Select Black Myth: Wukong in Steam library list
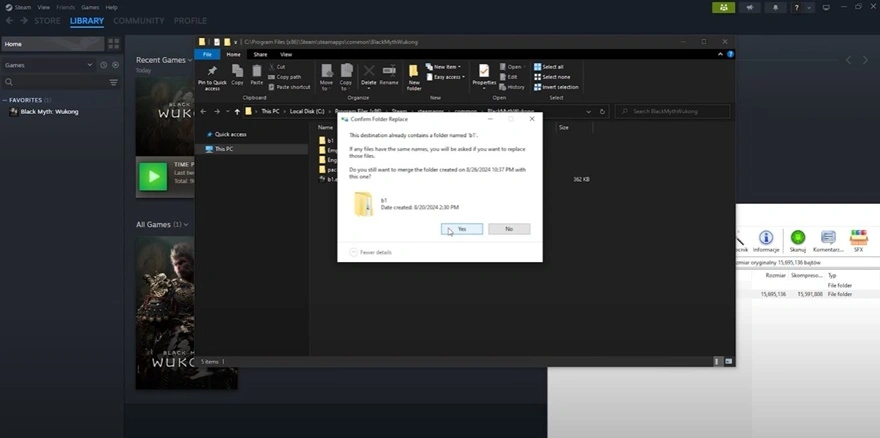 [48, 111]
